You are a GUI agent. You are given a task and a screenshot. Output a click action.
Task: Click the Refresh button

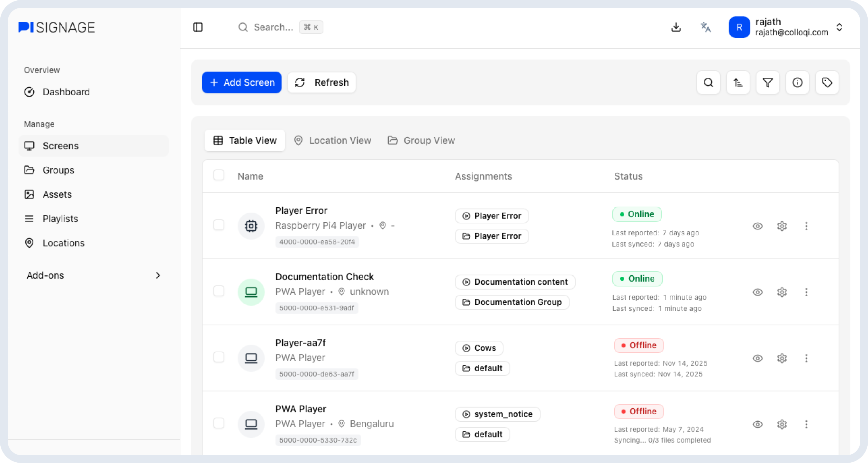(x=322, y=83)
